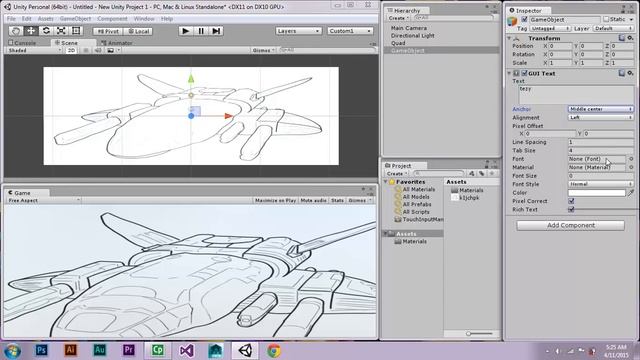Open the File menu

click(x=11, y=19)
